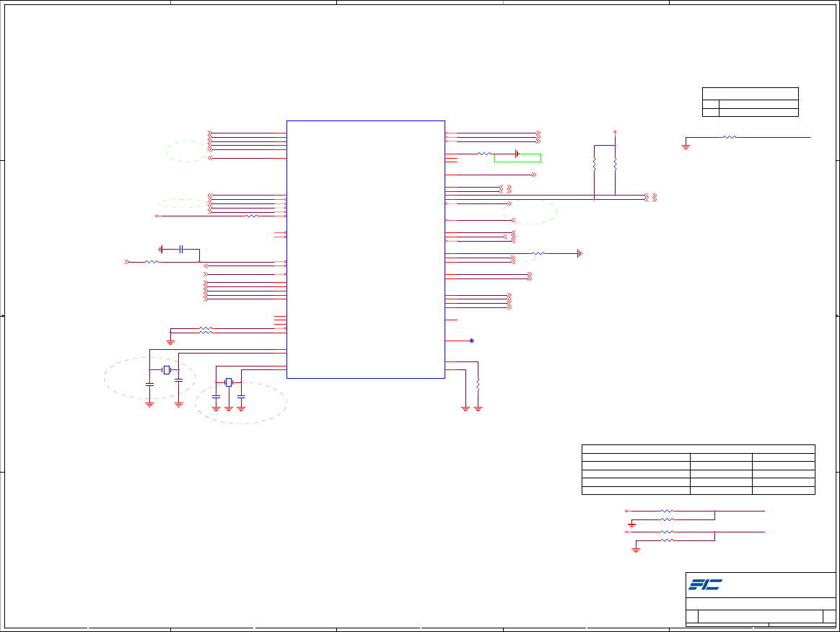
Task: Click the ground symbol on top-right resistor line
Action: 686,146
